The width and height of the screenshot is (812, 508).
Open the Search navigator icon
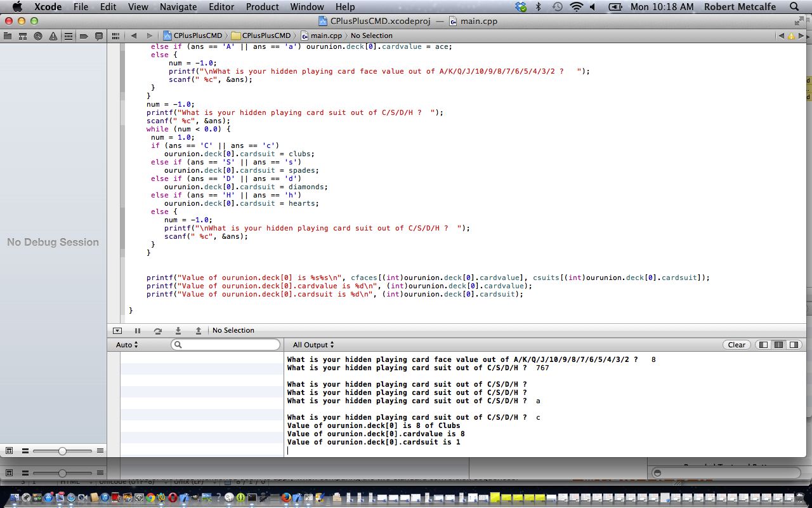click(38, 36)
